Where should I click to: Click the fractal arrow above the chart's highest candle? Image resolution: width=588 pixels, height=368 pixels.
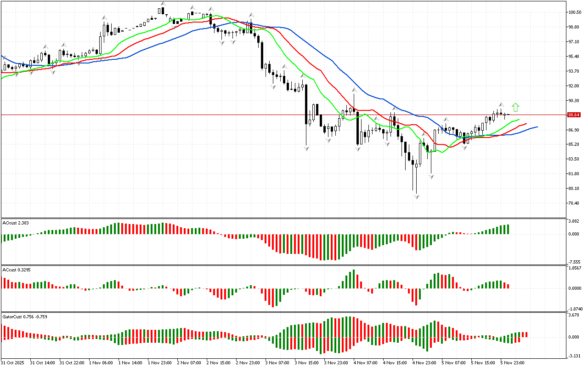(163, 4)
